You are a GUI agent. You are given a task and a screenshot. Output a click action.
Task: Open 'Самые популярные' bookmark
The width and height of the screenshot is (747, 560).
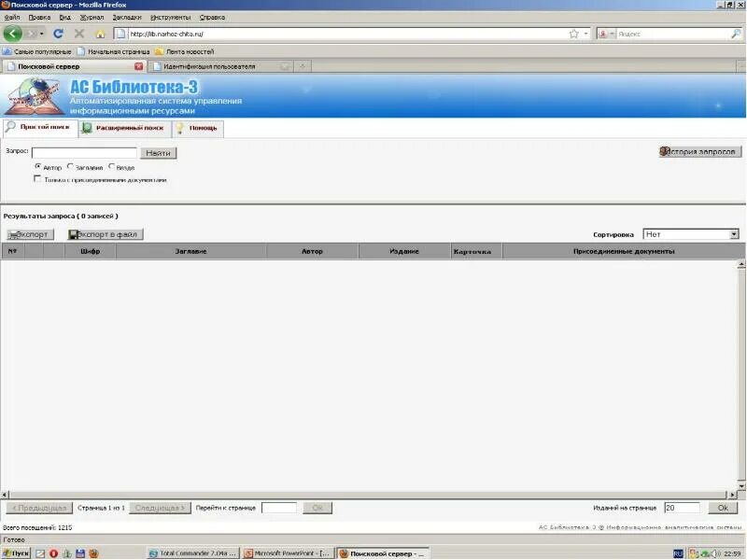[x=37, y=51]
